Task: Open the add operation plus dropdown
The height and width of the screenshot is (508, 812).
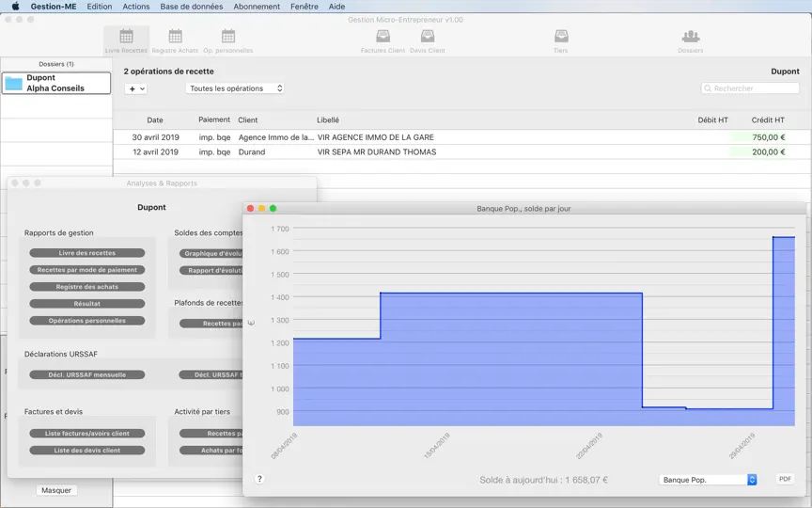Action: (x=136, y=88)
